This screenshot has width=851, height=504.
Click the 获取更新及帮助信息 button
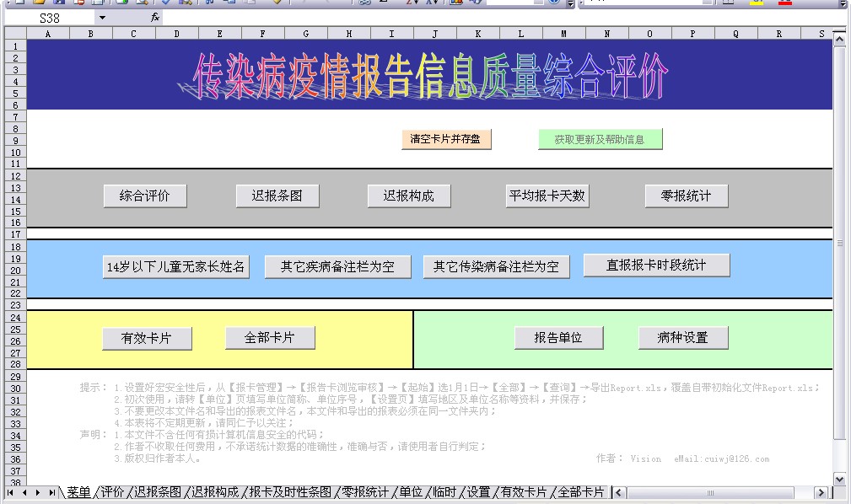tap(600, 139)
